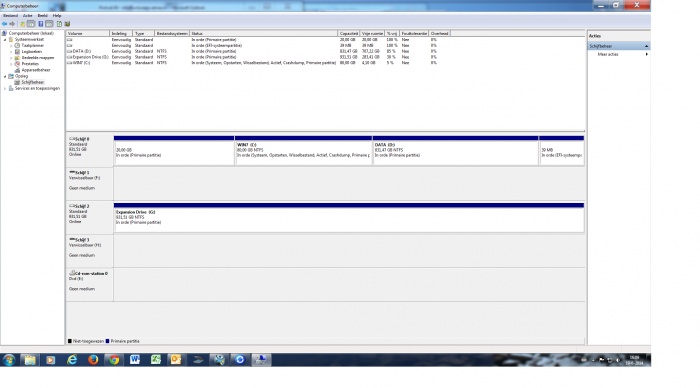The height and width of the screenshot is (388, 700).
Task: Click the Forward arrow in the toolbar
Action: pos(12,24)
